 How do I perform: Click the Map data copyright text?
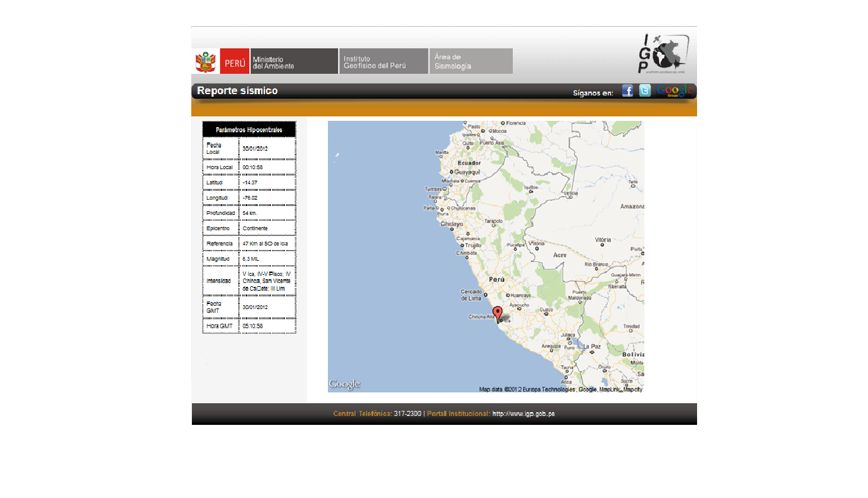560,389
